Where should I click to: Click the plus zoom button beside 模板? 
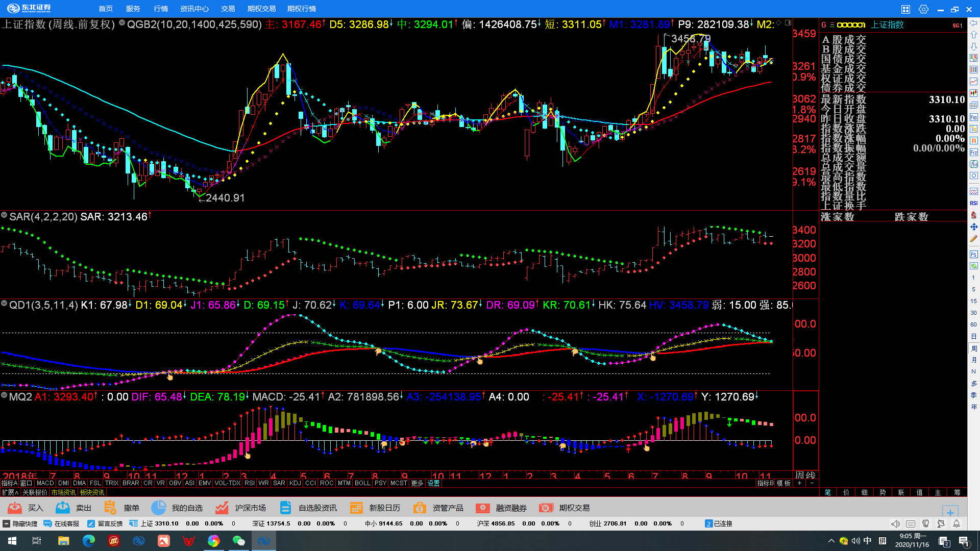[799, 483]
